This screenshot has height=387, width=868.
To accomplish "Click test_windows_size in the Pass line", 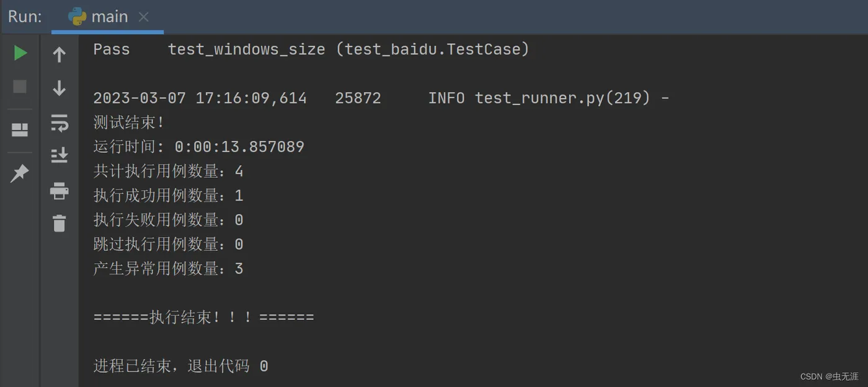I will [x=246, y=50].
